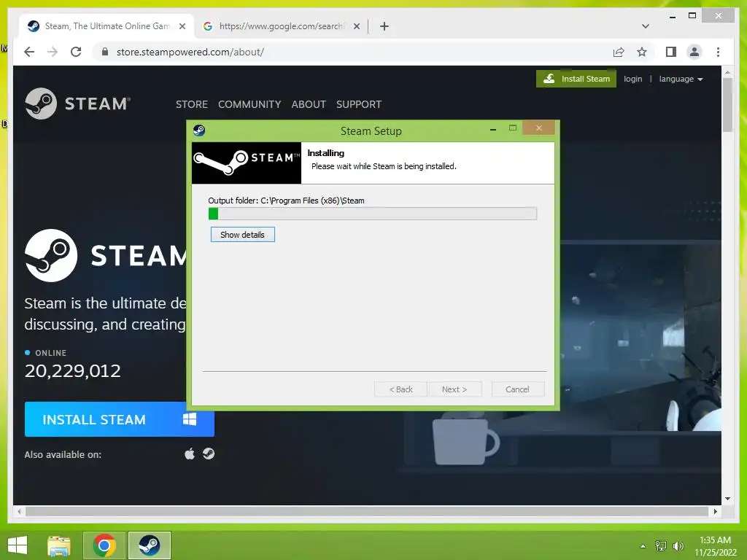
Task: Click the Apple macOS download icon
Action: [190, 454]
